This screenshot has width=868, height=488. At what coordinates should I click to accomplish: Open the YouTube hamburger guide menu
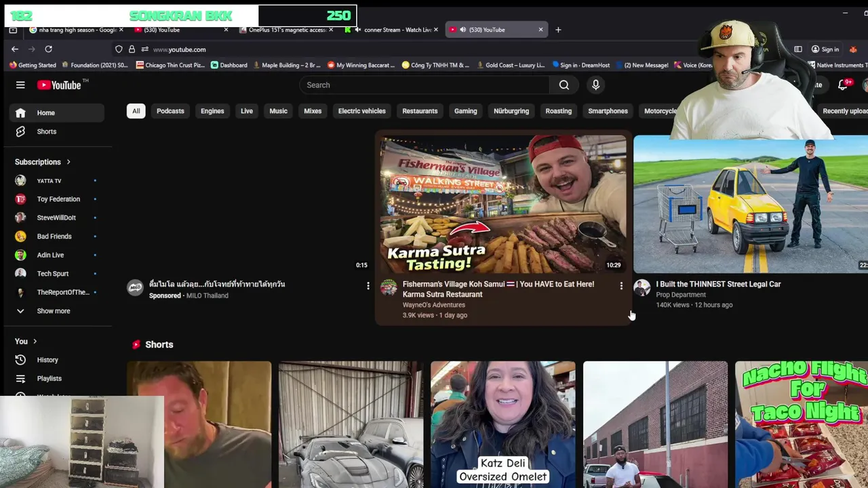click(20, 85)
